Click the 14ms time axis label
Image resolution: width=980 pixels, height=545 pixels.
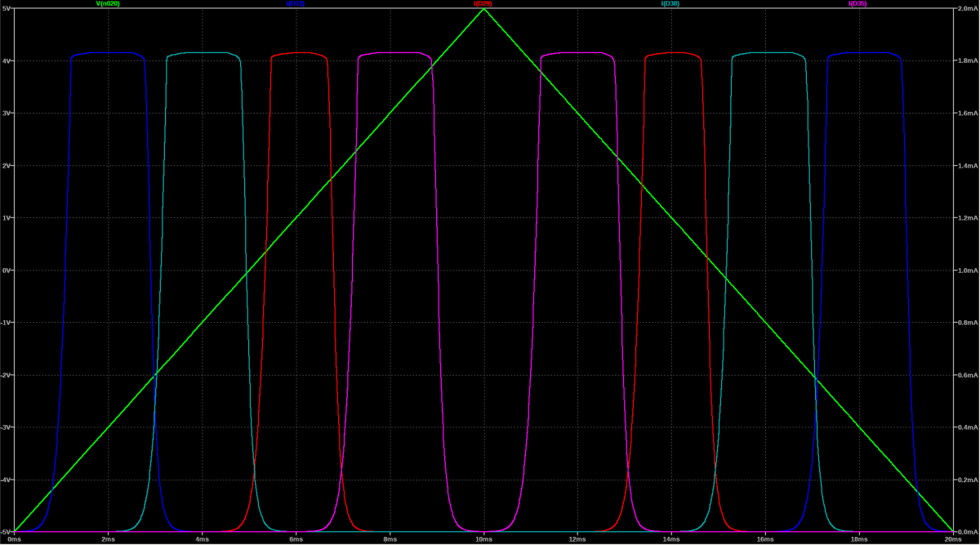pyautogui.click(x=671, y=539)
